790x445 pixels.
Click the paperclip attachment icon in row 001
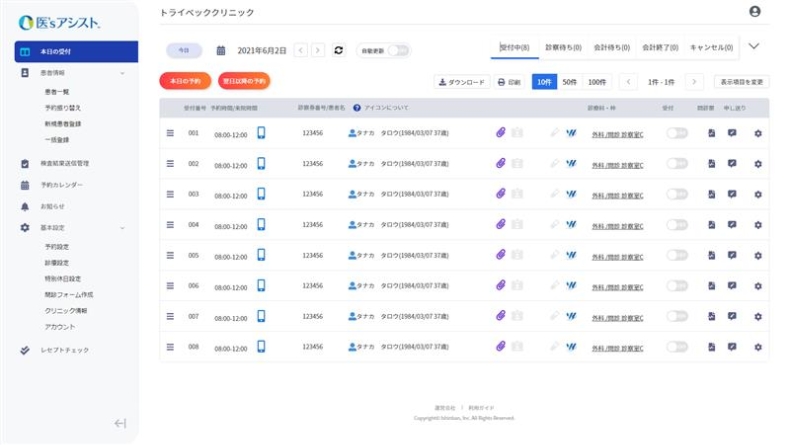coord(501,133)
